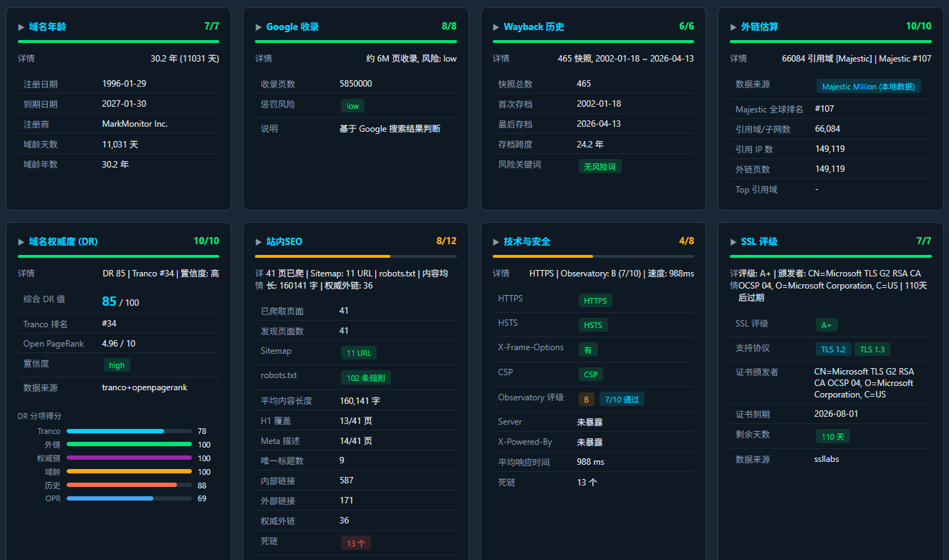Toggle the 站内SEO disclosure triangle
949x560 pixels.
pos(259,242)
